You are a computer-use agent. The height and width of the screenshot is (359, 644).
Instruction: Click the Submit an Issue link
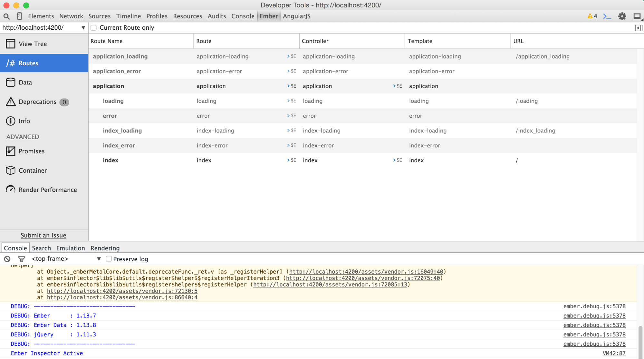[x=43, y=235]
